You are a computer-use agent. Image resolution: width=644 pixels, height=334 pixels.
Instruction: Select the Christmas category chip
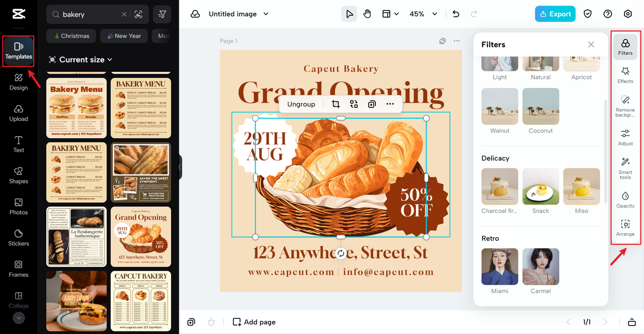(71, 36)
